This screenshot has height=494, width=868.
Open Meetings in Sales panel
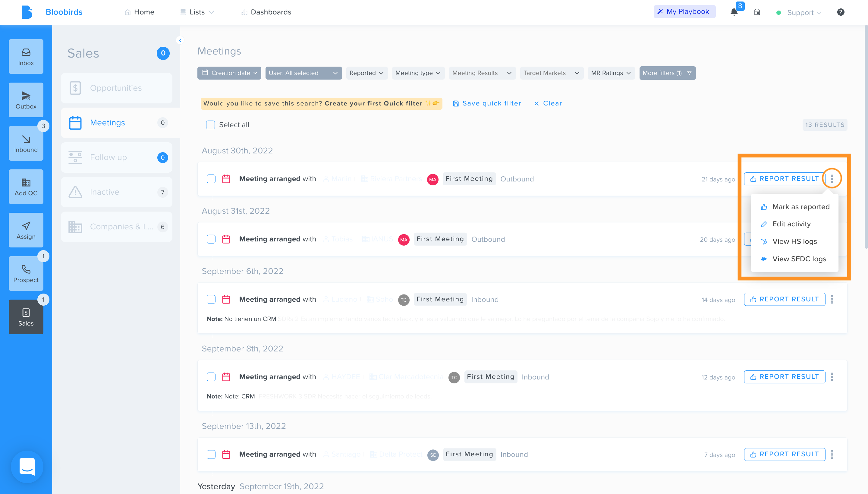pos(120,122)
